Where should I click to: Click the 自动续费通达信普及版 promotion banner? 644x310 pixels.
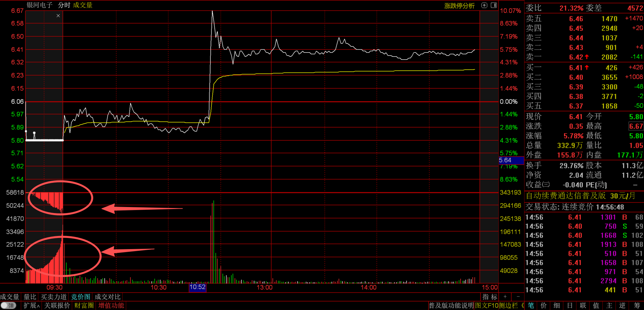point(580,196)
